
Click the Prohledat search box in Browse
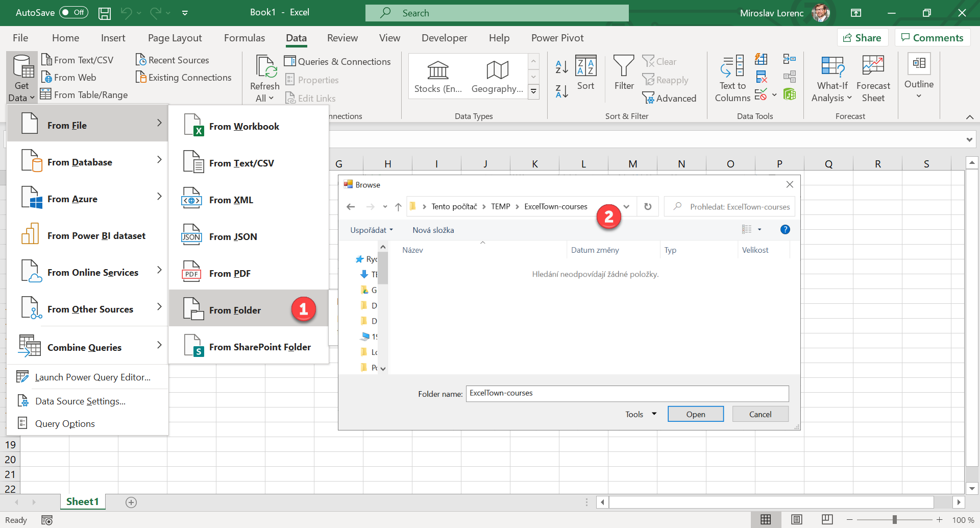tap(729, 206)
